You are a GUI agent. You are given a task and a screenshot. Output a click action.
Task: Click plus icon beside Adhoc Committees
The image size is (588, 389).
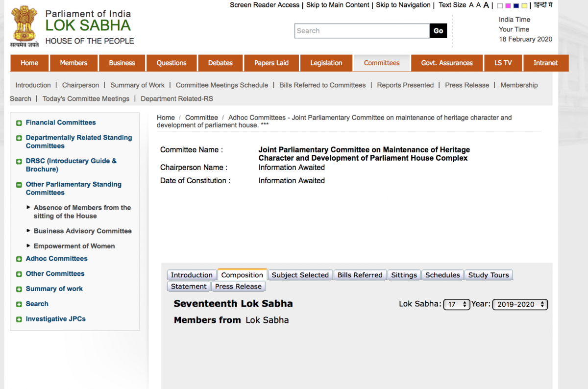point(19,259)
